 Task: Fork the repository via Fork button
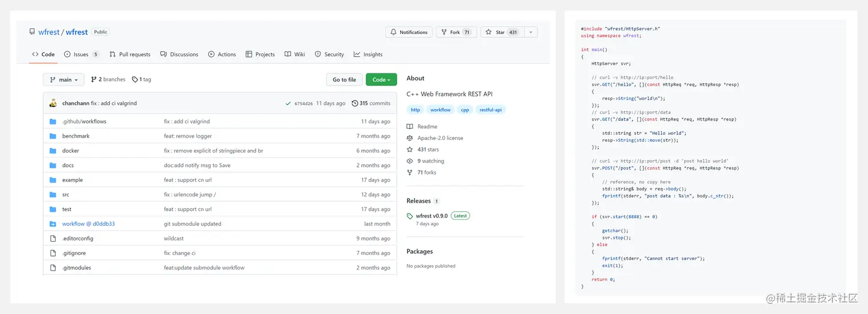(456, 32)
